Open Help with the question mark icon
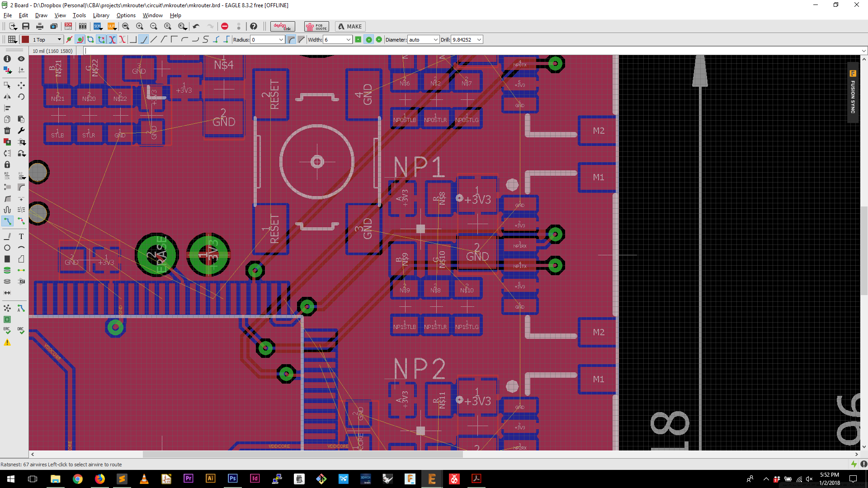 coord(254,26)
